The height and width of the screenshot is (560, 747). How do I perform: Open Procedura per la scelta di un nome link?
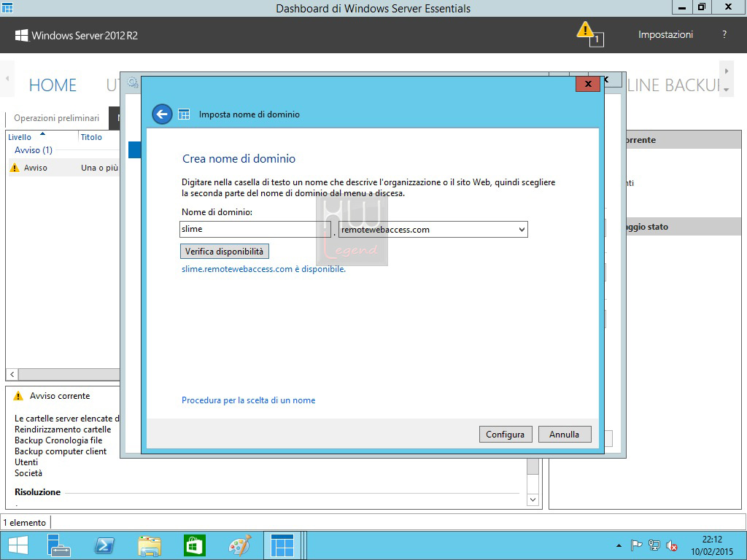coord(248,400)
